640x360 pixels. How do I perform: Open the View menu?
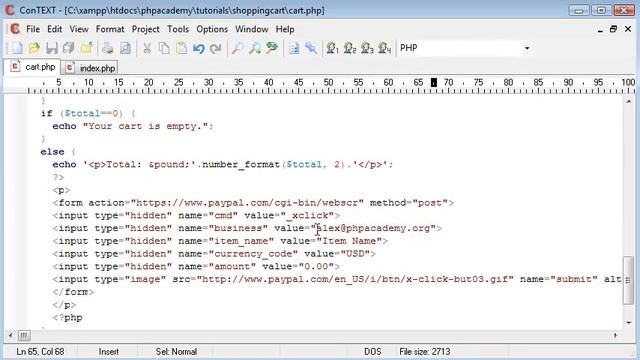coord(79,29)
